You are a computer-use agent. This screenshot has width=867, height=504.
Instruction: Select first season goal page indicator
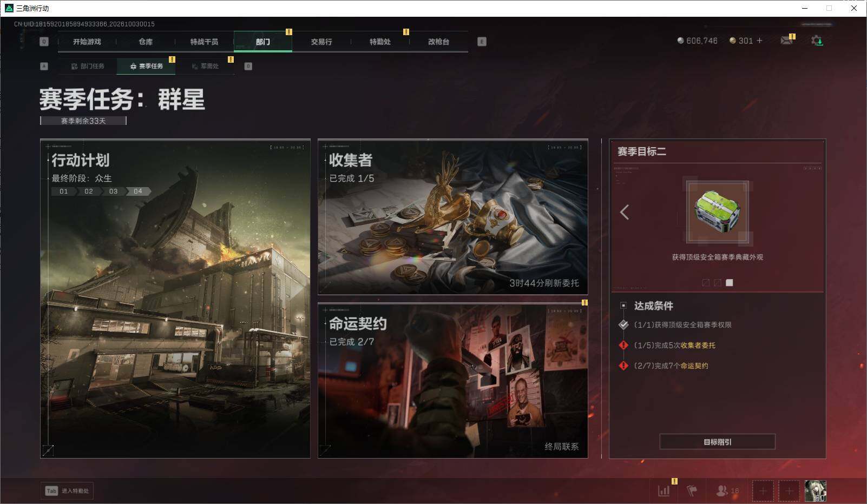(x=706, y=282)
